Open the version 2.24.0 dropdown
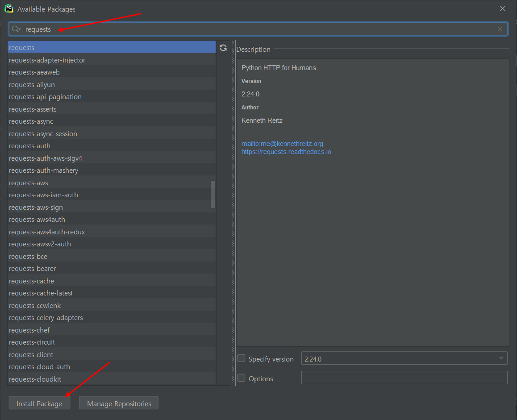The width and height of the screenshot is (517, 420). 404,358
